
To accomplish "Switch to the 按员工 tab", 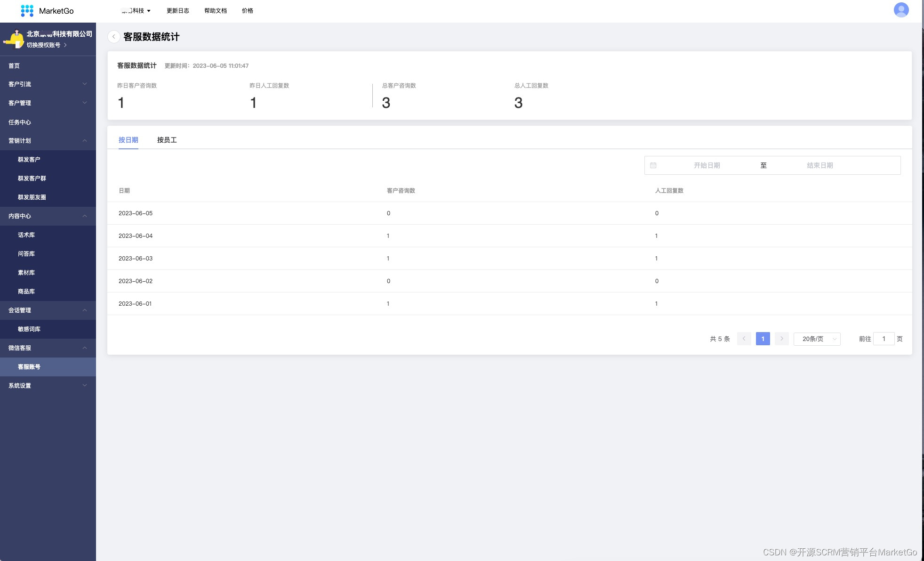I will coord(167,140).
